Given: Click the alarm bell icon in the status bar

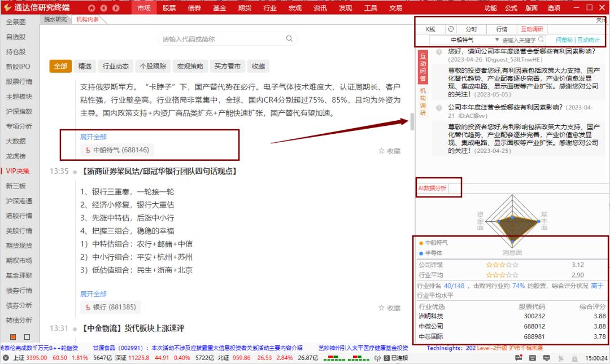Looking at the screenshot, I should pos(575,358).
